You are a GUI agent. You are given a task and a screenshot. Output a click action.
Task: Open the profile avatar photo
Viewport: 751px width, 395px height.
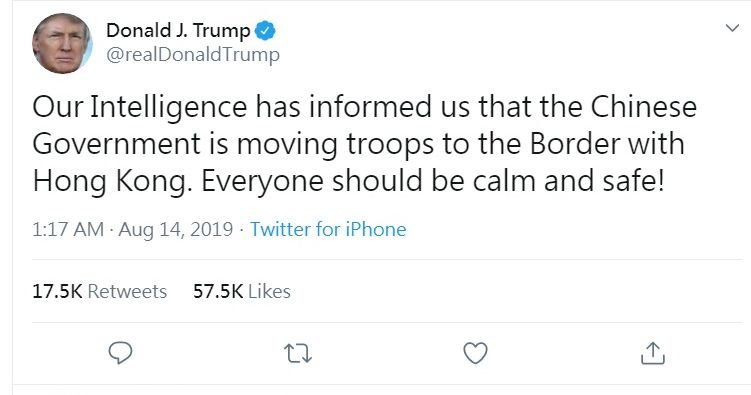[62, 43]
